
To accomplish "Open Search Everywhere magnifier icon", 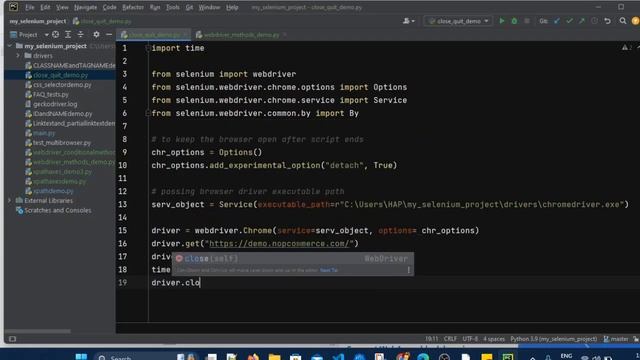I will click(x=622, y=21).
